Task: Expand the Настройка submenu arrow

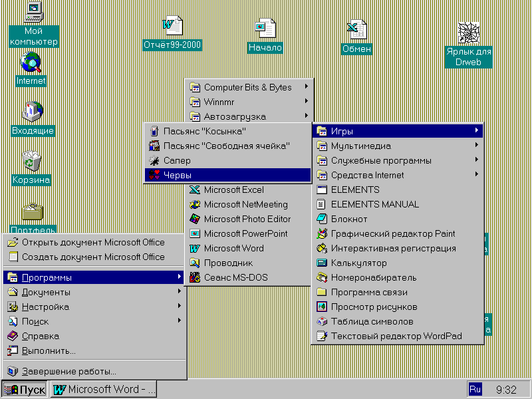Action: [179, 306]
